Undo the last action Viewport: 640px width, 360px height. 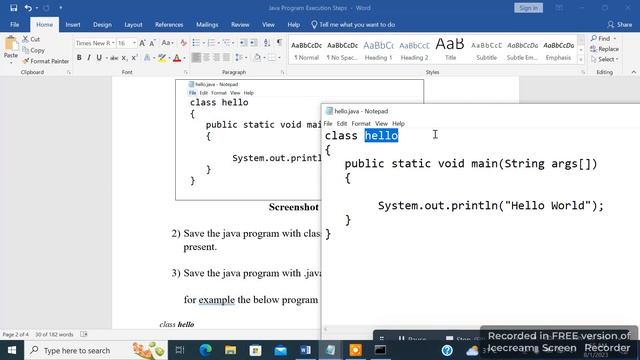point(28,8)
